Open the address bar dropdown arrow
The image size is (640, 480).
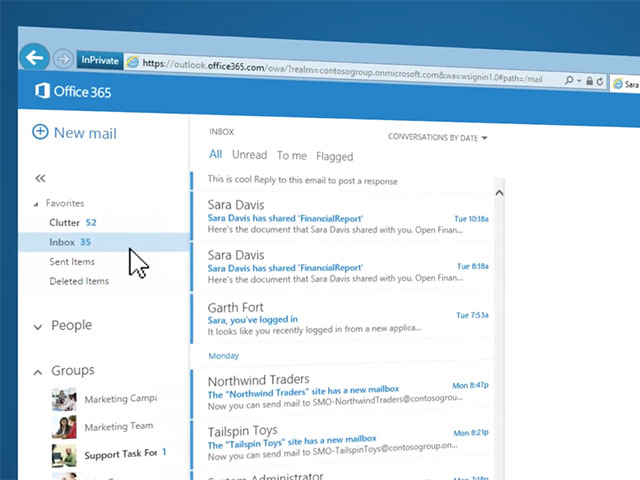point(579,81)
